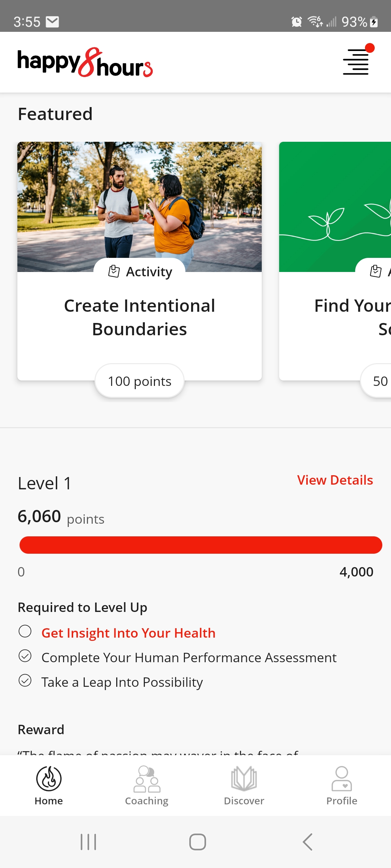This screenshot has width=391, height=868.
Task: Tap the Activity clipboard icon on first card
Action: tap(114, 271)
